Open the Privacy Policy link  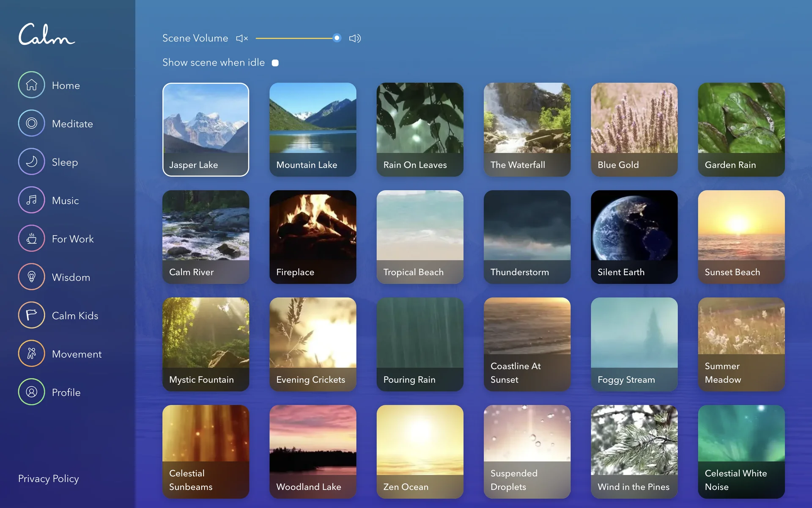(48, 478)
